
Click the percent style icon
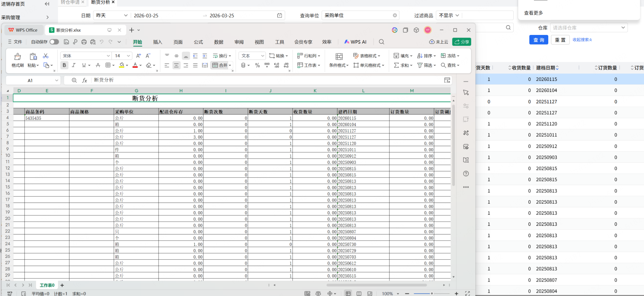[x=257, y=65]
